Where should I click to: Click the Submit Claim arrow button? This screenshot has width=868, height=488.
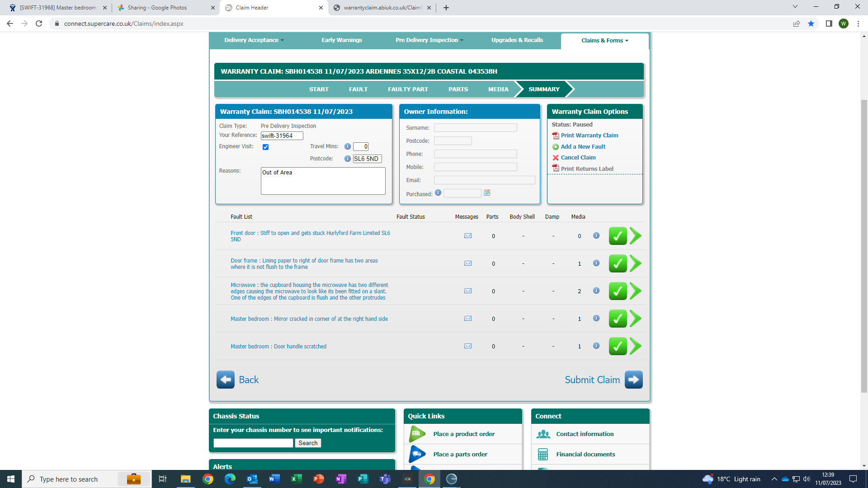tap(634, 380)
